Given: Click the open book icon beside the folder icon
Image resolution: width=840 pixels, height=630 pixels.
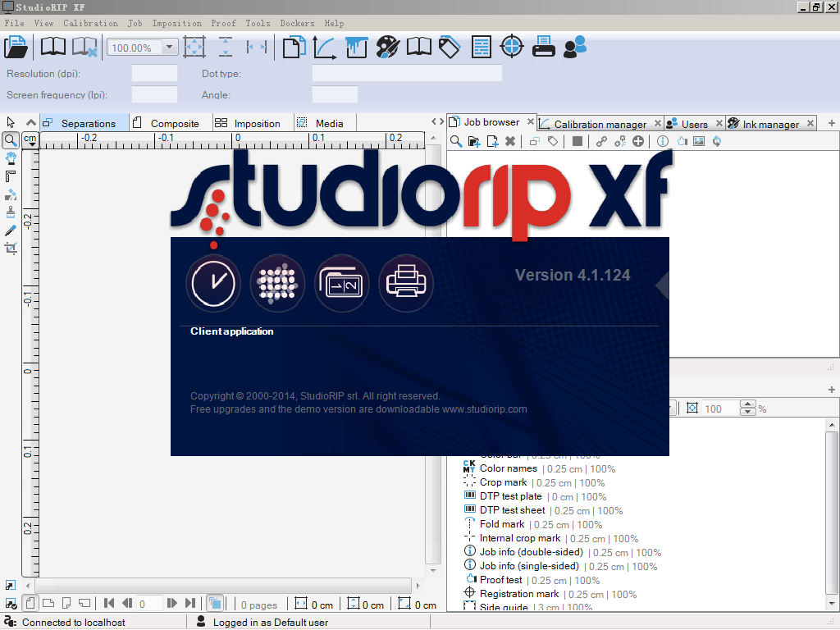Looking at the screenshot, I should pyautogui.click(x=53, y=47).
